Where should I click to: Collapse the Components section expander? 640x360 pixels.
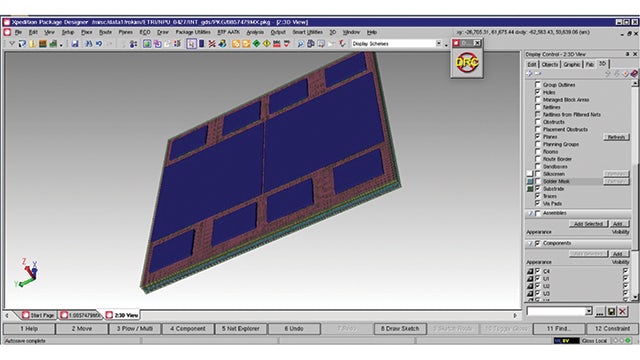530,243
